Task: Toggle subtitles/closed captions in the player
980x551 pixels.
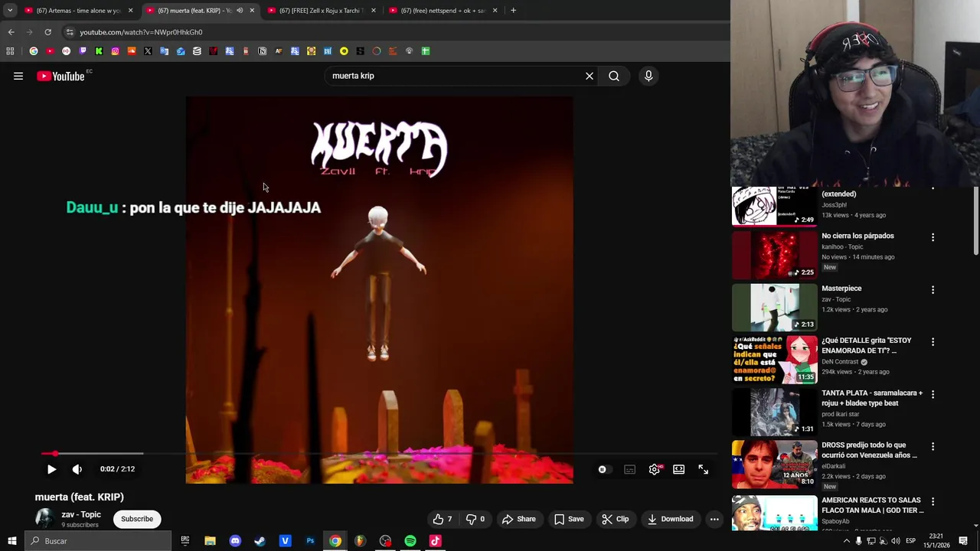Action: (x=629, y=469)
